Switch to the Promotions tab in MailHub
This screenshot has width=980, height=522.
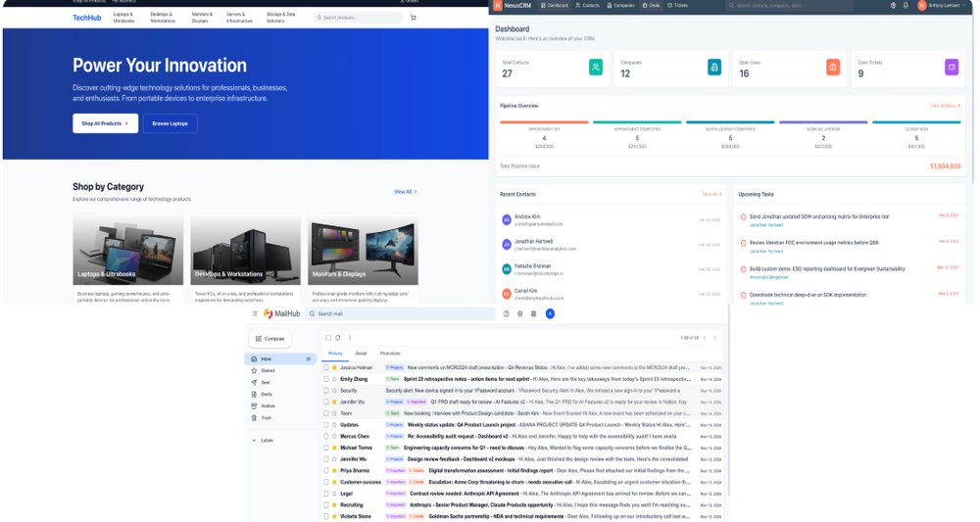click(390, 354)
